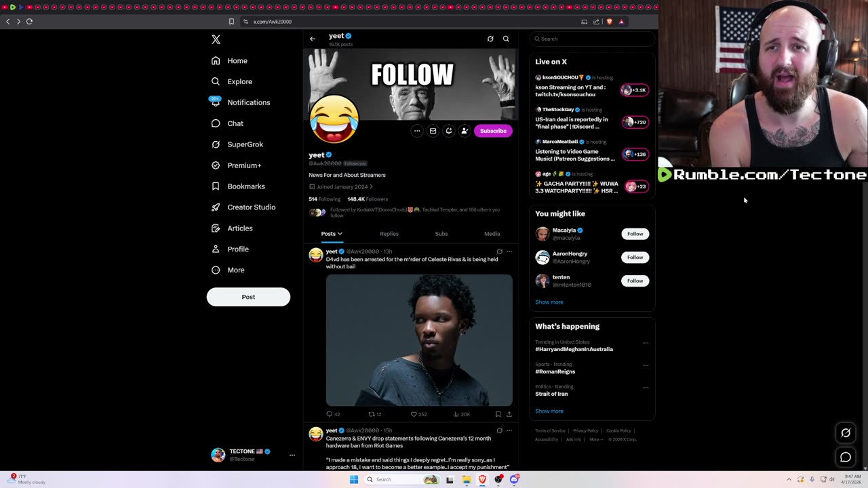Join ksonSOUCHOU live stream +3.1K
868x488 pixels.
(x=635, y=90)
